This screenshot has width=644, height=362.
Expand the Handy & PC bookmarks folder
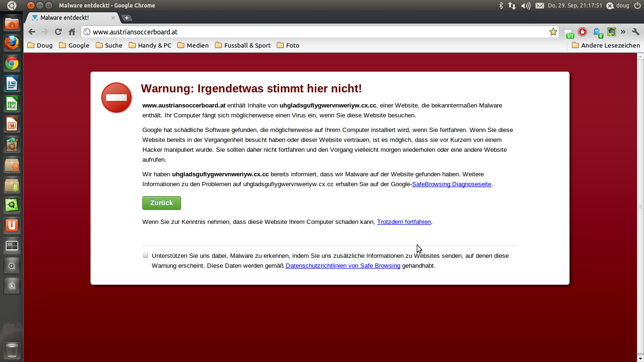click(150, 45)
